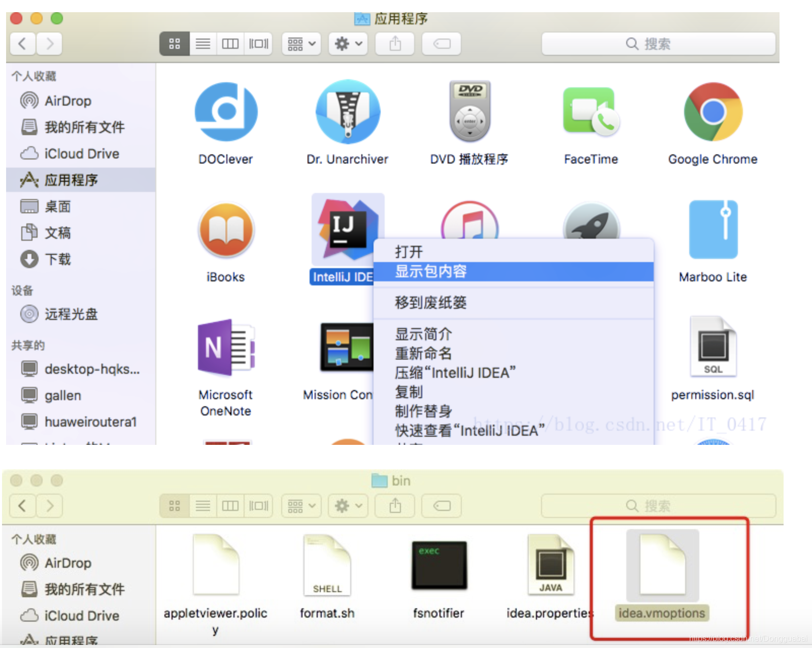Click the iTunes music app icon

tap(470, 221)
